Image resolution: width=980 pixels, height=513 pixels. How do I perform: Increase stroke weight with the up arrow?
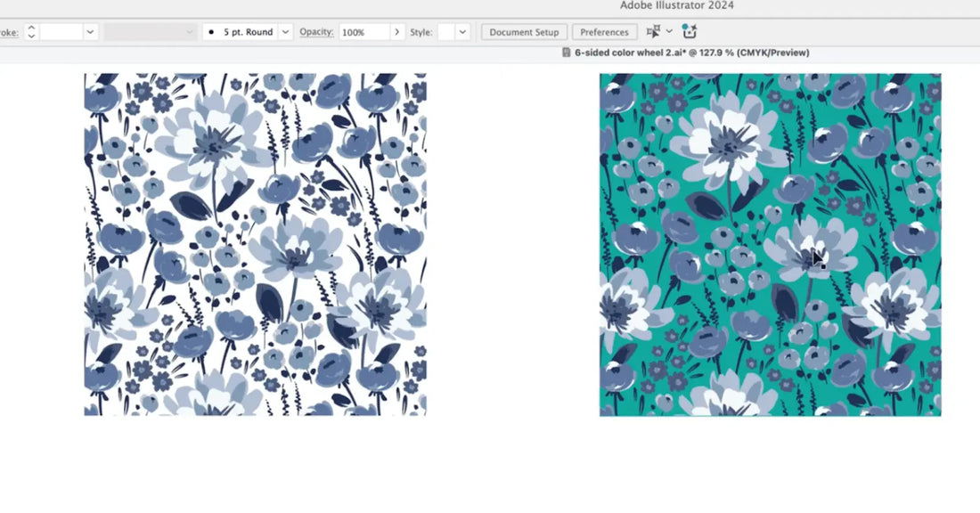[x=31, y=28]
